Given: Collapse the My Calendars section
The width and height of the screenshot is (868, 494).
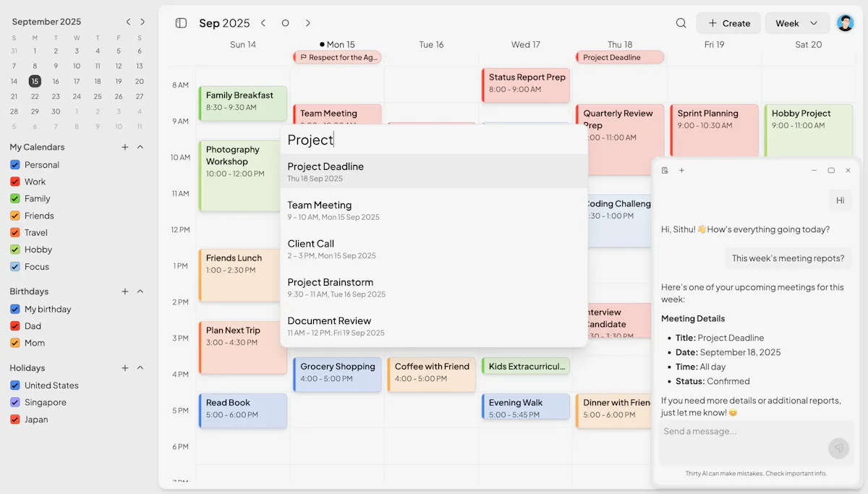Looking at the screenshot, I should 140,147.
